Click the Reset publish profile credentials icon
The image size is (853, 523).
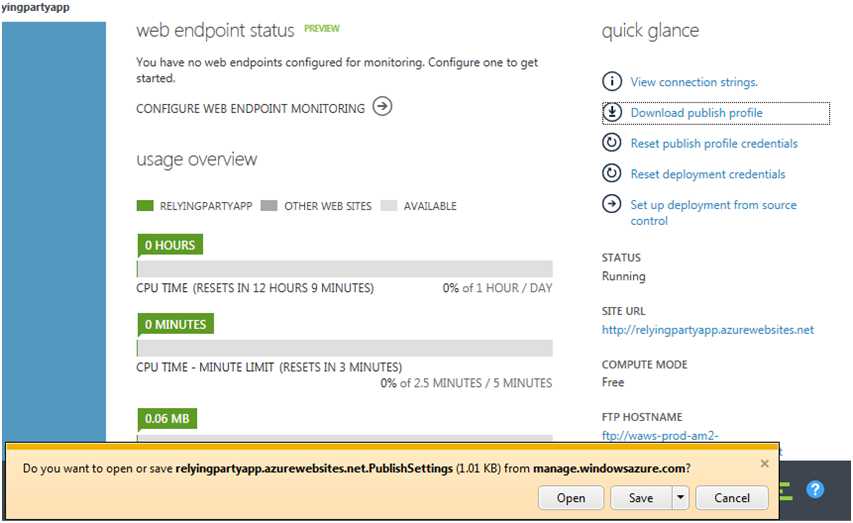[611, 143]
